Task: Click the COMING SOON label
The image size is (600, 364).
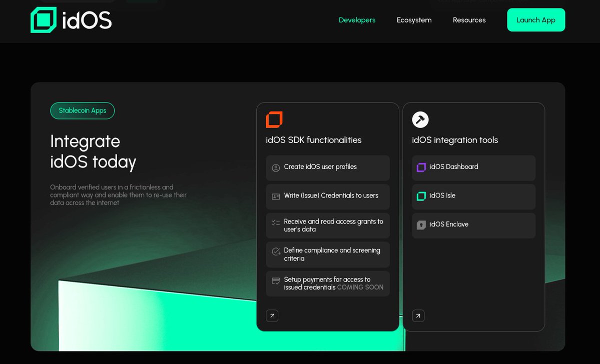Action: (x=360, y=287)
